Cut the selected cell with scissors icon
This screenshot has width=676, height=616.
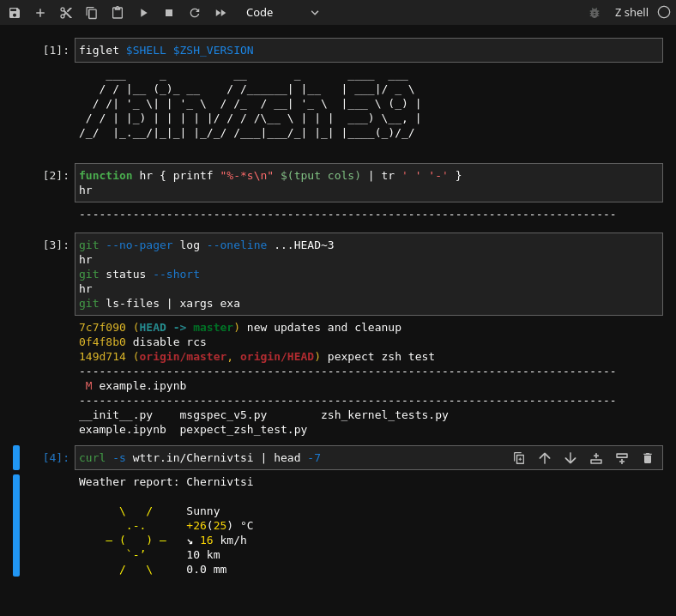coord(66,13)
